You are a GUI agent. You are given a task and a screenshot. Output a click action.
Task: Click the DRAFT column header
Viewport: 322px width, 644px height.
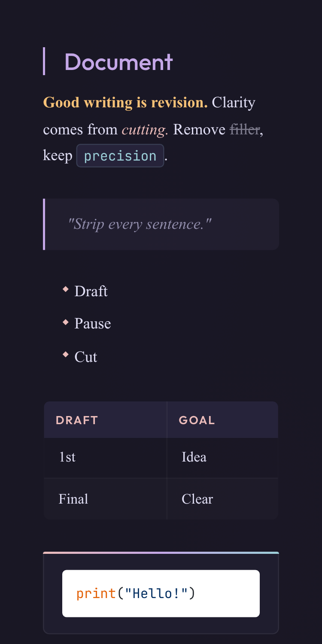pos(77,420)
